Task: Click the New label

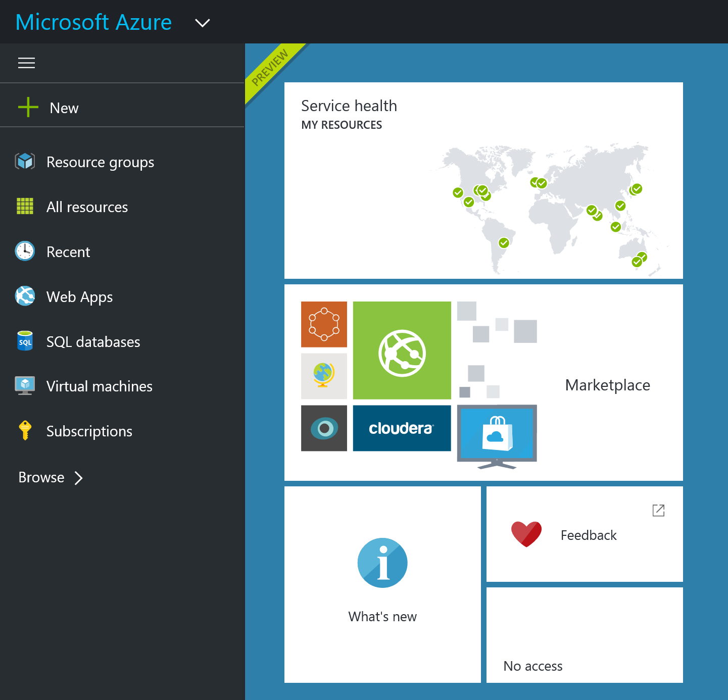Action: tap(64, 108)
